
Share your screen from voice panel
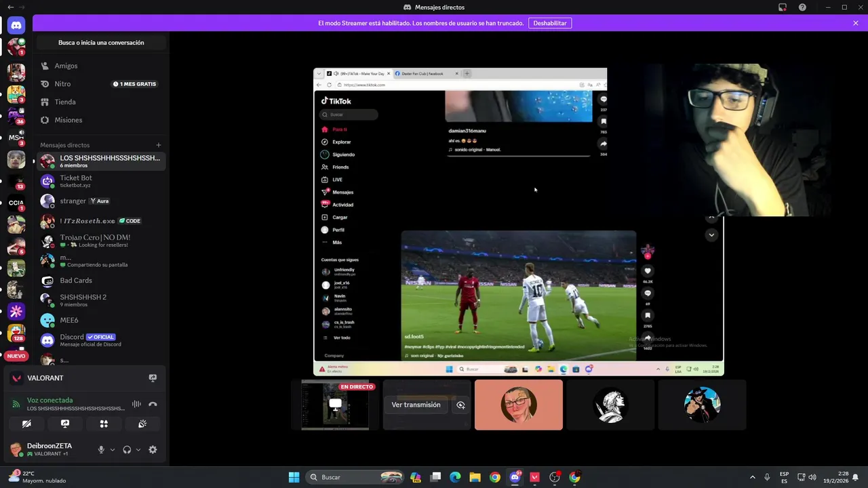[x=65, y=424]
